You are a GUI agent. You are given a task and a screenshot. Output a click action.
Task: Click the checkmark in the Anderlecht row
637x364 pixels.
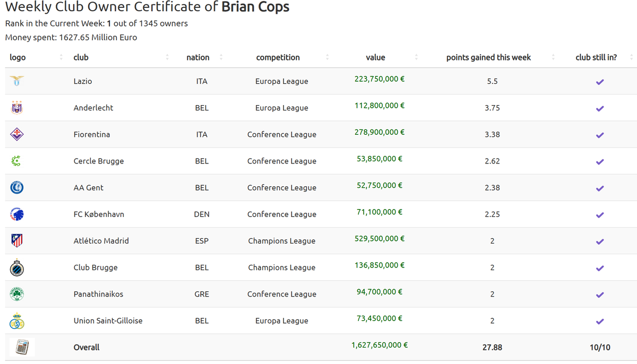pyautogui.click(x=600, y=108)
